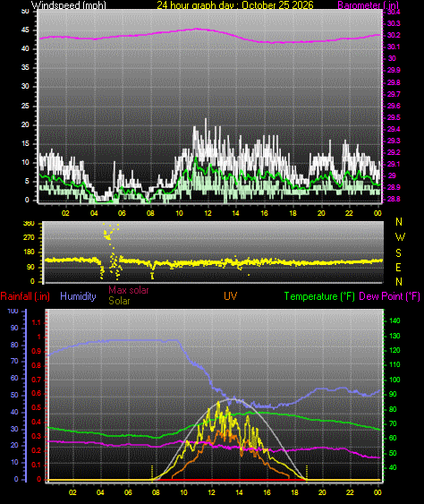Click the 29.5 barometer axis value
The height and width of the screenshot is (504, 424).
(394, 117)
